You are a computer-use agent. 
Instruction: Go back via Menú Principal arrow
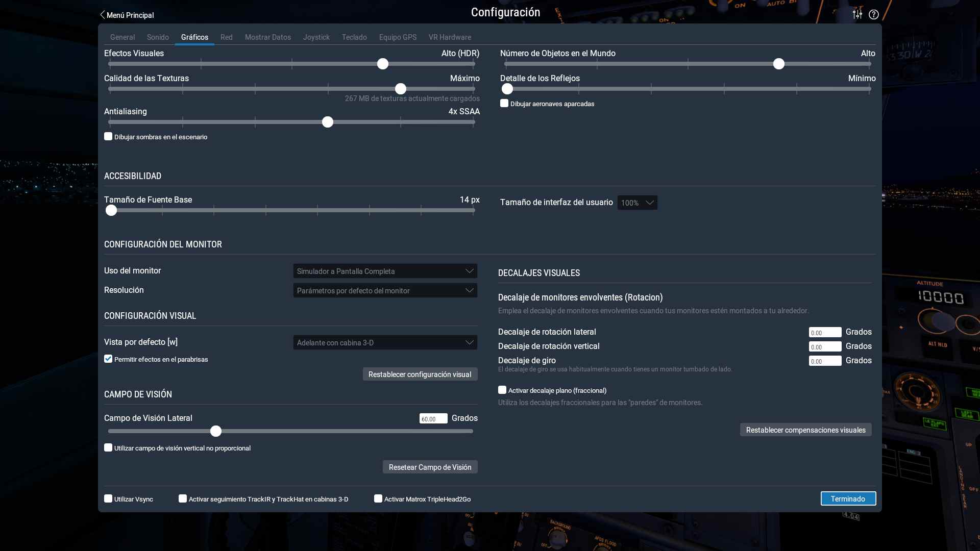(127, 15)
